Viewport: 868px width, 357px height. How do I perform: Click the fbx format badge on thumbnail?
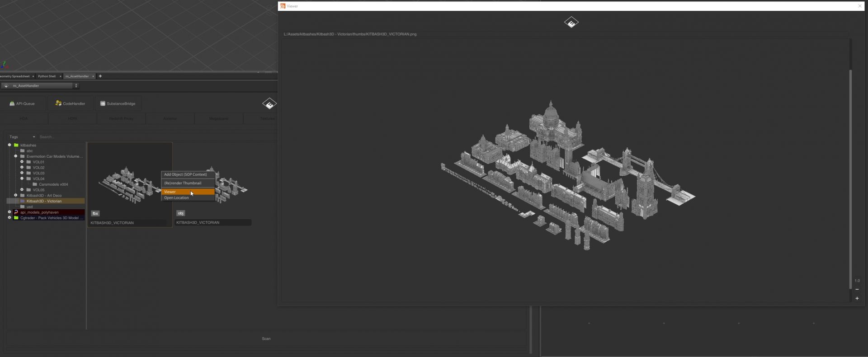pyautogui.click(x=95, y=213)
